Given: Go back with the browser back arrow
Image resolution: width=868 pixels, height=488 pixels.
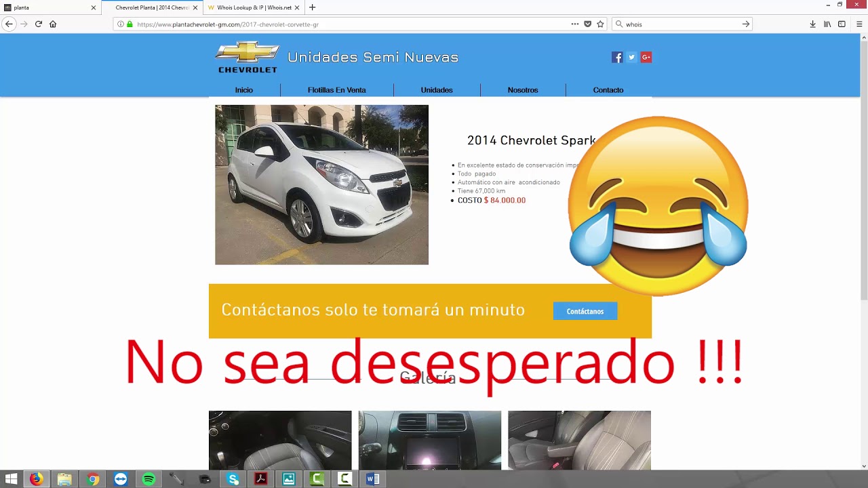Looking at the screenshot, I should pyautogui.click(x=9, y=24).
